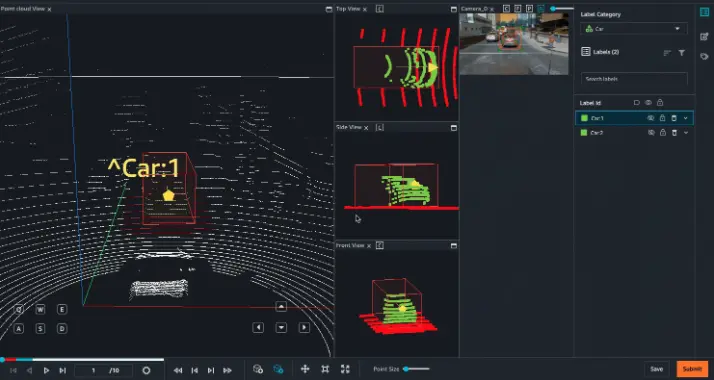Toggle the C button in camera toolbar
The height and width of the screenshot is (380, 714).
click(506, 9)
